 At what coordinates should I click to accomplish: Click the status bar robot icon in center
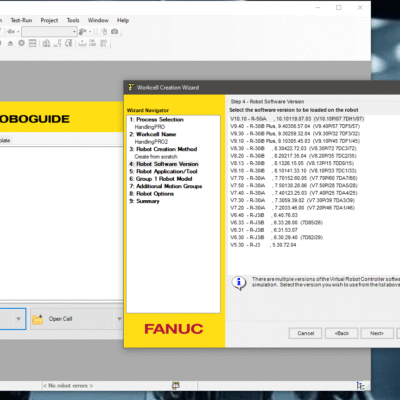pyautogui.click(x=176, y=386)
